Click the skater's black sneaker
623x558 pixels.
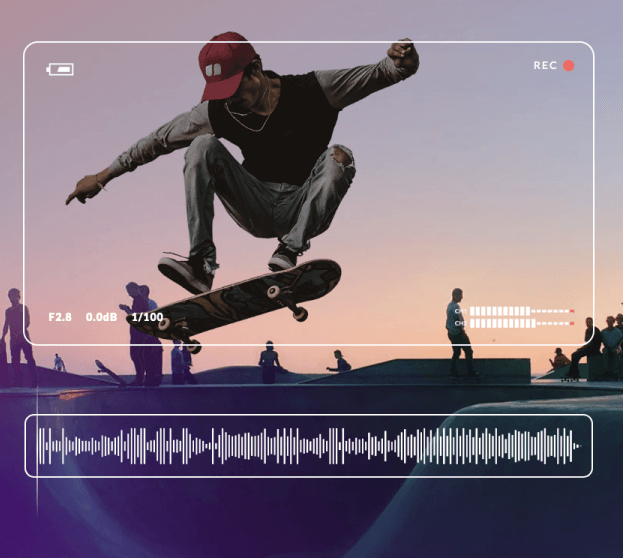[x=187, y=270]
